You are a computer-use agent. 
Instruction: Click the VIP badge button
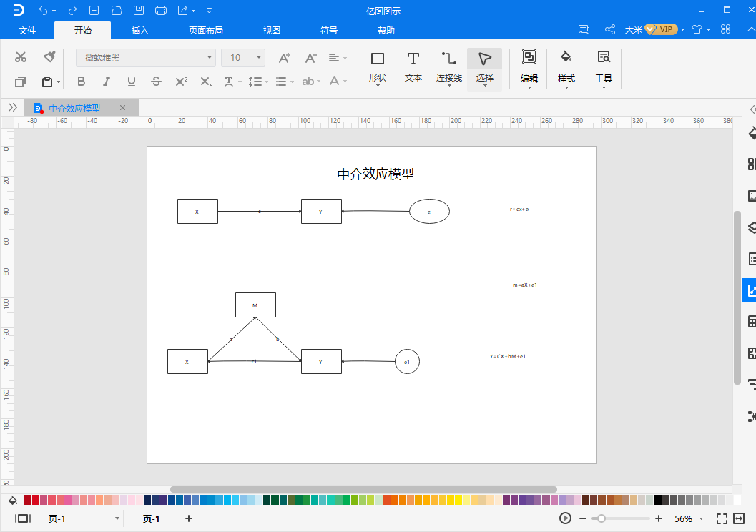click(x=661, y=29)
